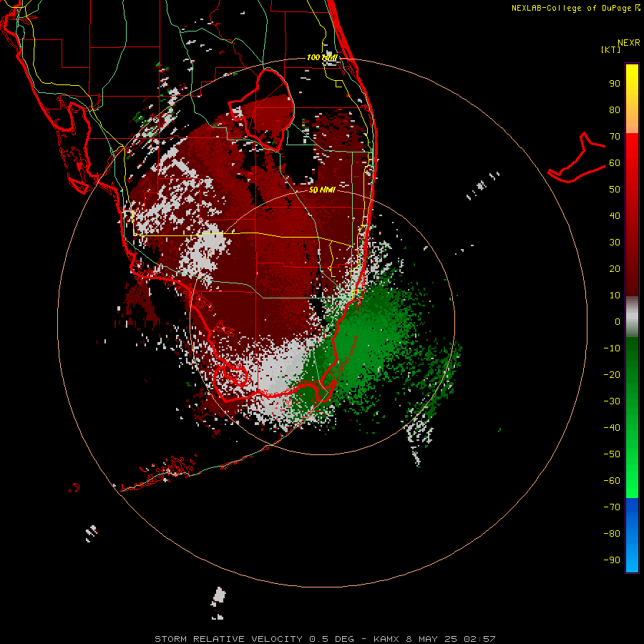Click the -70 value on velocity scale
This screenshot has height=644, width=644.
tap(612, 507)
